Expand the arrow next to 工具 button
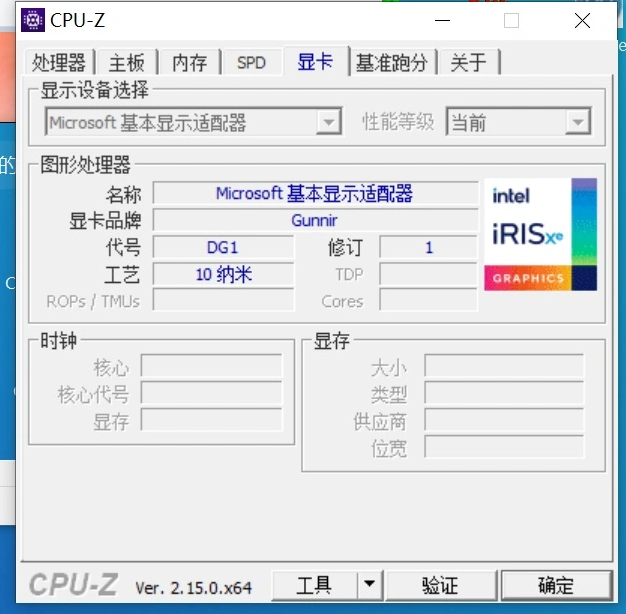The width and height of the screenshot is (626, 614). 370,585
